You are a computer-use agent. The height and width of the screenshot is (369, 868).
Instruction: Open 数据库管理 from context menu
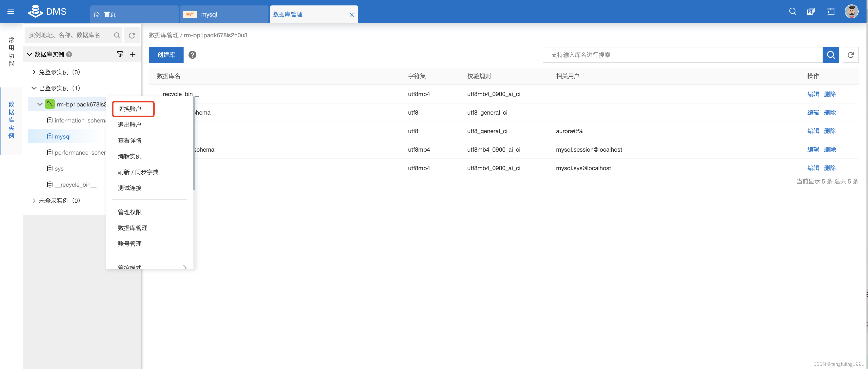click(133, 228)
